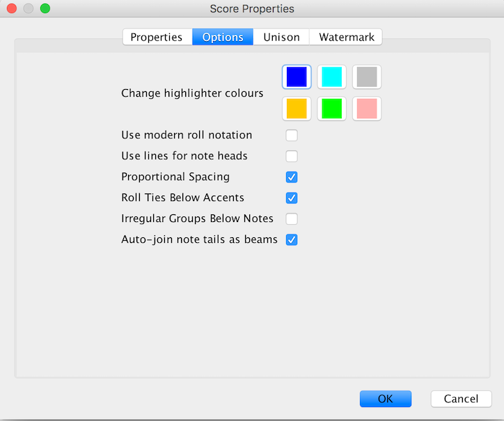This screenshot has width=504, height=421.
Task: Change the orange highlighter colour
Action: tap(297, 109)
